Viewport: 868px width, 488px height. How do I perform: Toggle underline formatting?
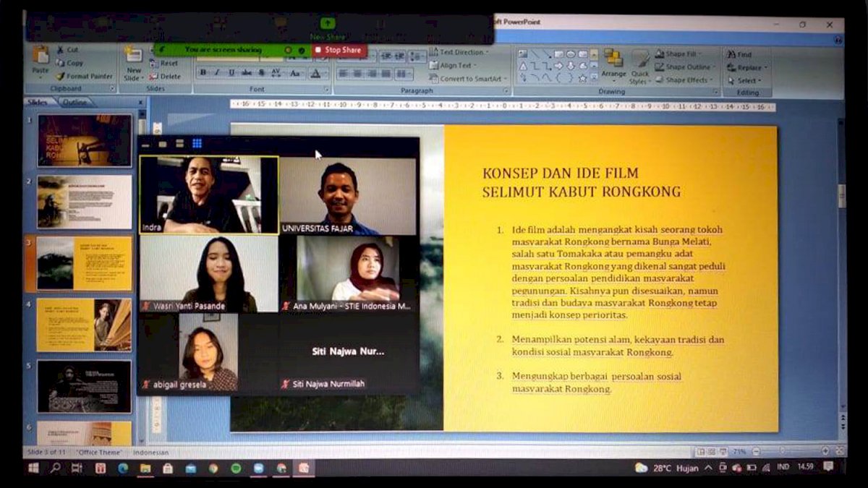[231, 72]
